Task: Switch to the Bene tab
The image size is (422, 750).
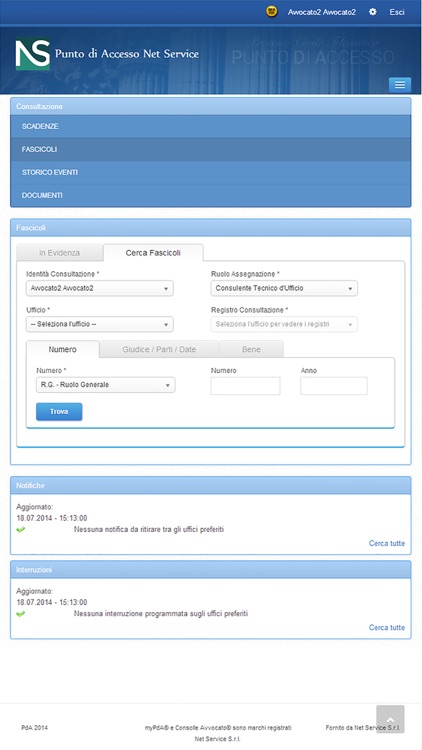Action: (251, 349)
